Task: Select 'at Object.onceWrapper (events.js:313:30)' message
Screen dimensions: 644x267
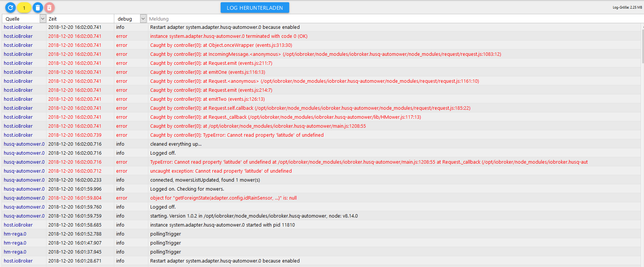Action: pos(221,45)
